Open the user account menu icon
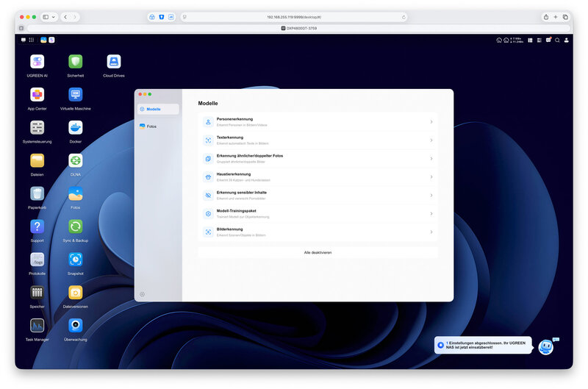Image resolution: width=588 pixels, height=389 pixels. (566, 40)
